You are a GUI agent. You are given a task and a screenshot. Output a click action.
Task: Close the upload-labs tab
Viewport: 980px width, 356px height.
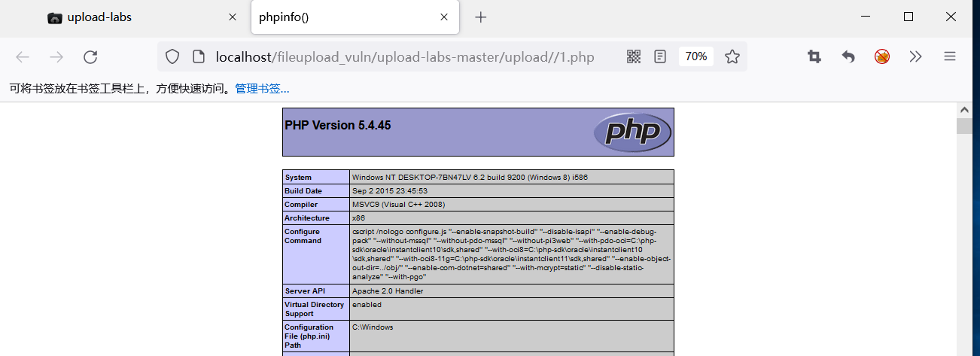[233, 17]
